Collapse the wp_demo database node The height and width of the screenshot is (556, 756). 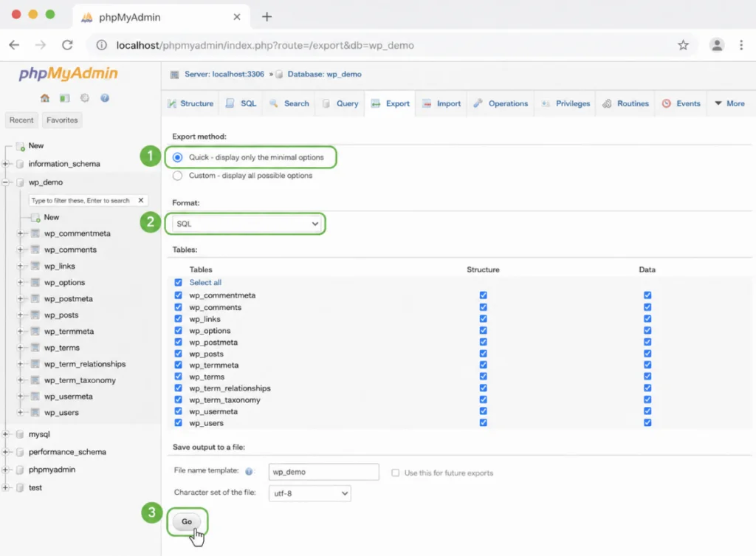[5, 182]
